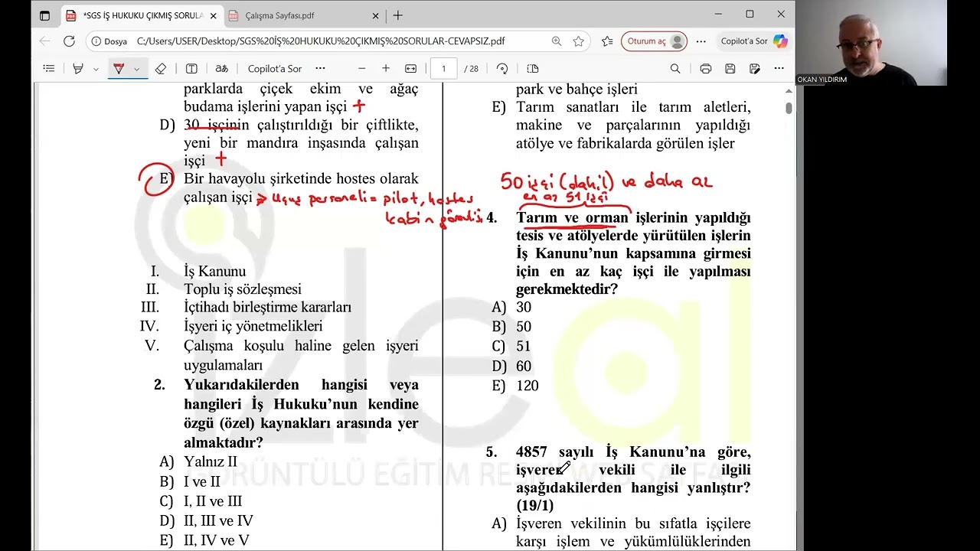
Task: Open more PDF tools menu
Action: (x=320, y=69)
